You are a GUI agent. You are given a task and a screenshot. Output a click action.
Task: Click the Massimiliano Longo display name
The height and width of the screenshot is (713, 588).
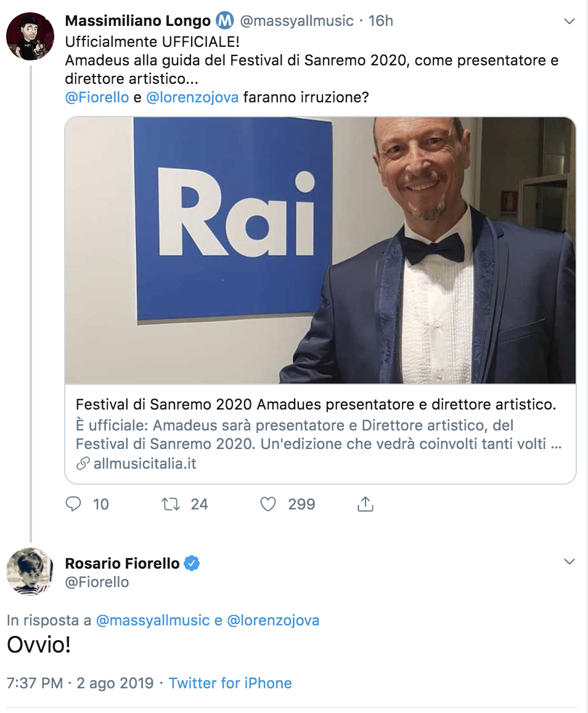click(137, 21)
